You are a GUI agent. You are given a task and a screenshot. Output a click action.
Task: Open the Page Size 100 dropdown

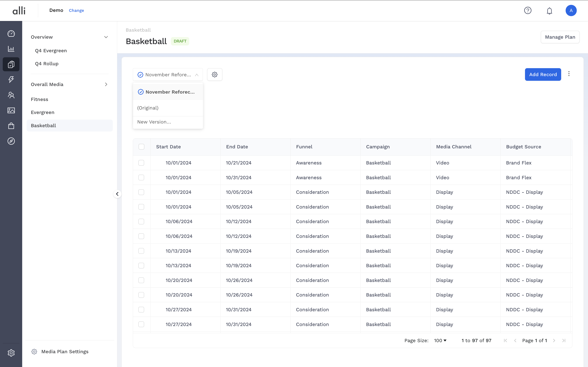coord(440,341)
